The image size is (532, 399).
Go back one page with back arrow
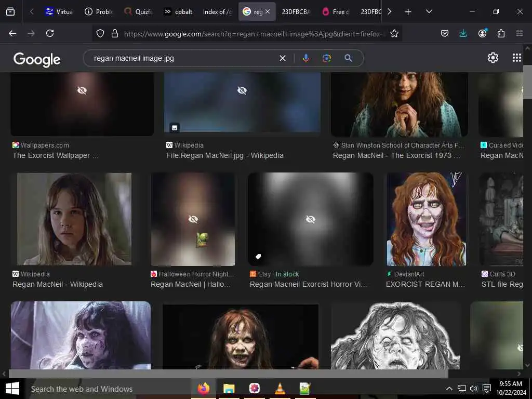pos(12,33)
